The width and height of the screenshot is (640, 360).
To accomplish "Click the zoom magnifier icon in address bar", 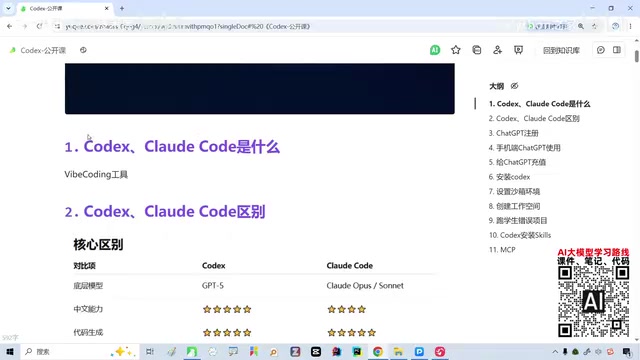I will 581,26.
